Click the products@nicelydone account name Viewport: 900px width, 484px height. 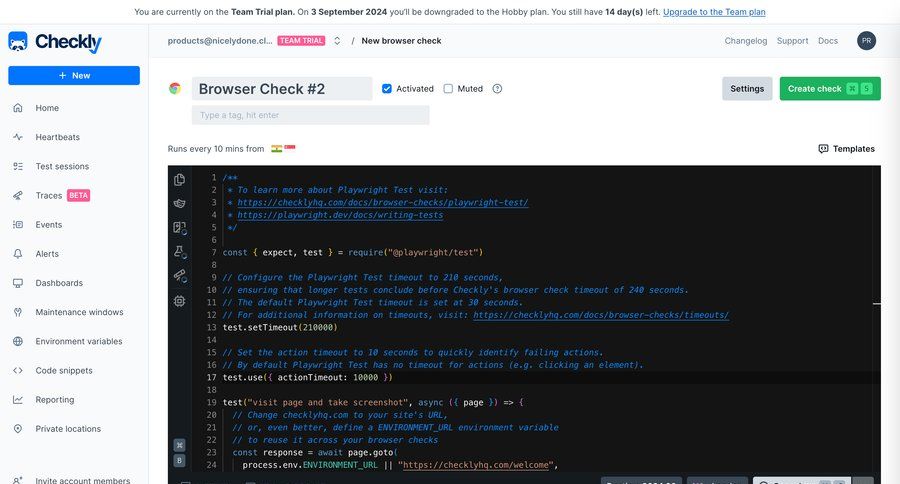point(220,41)
